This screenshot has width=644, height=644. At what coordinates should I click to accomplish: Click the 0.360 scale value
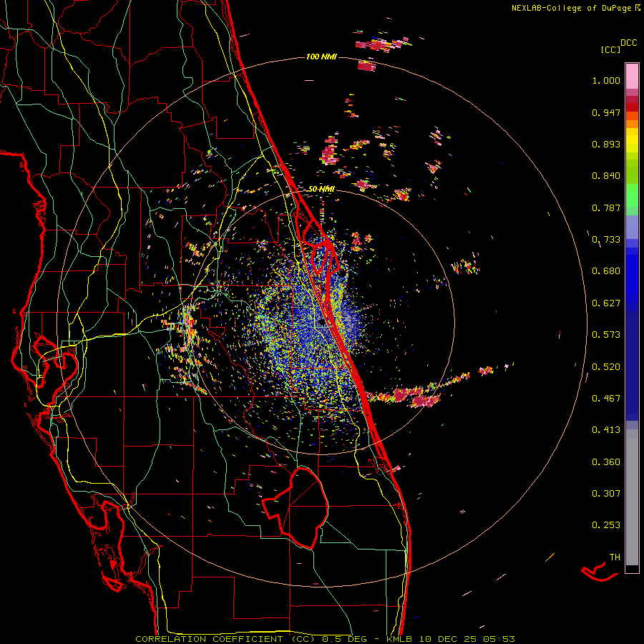(606, 462)
